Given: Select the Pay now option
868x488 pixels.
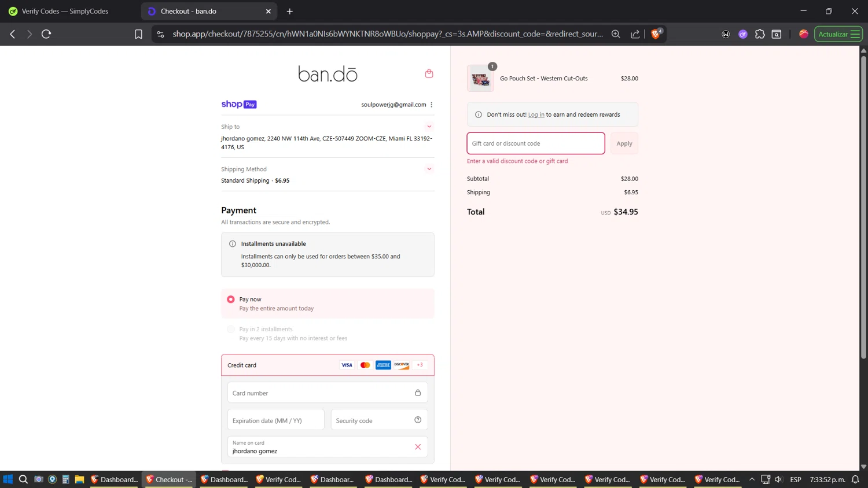Looking at the screenshot, I should [231, 299].
